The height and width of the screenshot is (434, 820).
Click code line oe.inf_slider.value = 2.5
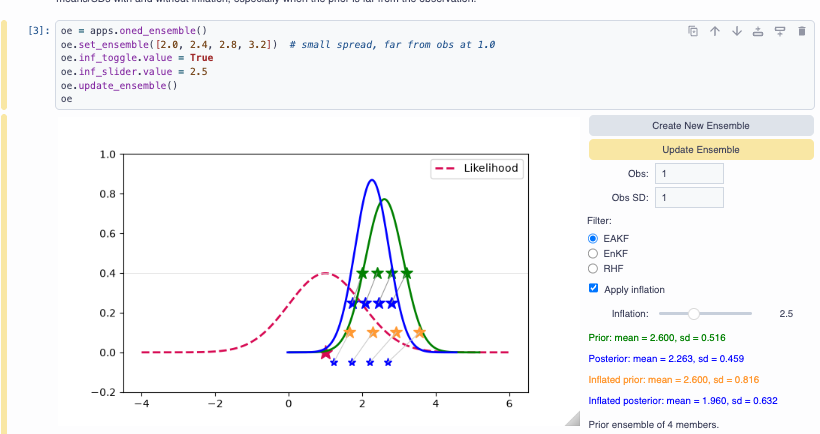coord(134,72)
